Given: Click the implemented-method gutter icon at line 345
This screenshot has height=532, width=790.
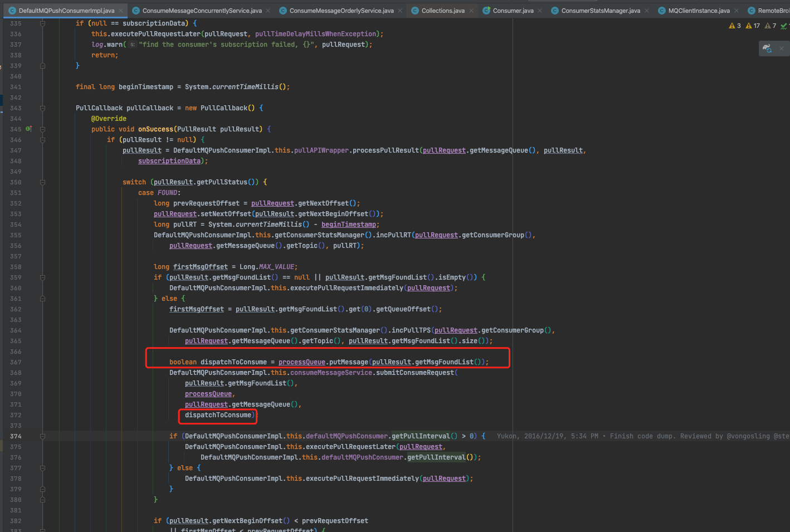Looking at the screenshot, I should click(x=28, y=129).
